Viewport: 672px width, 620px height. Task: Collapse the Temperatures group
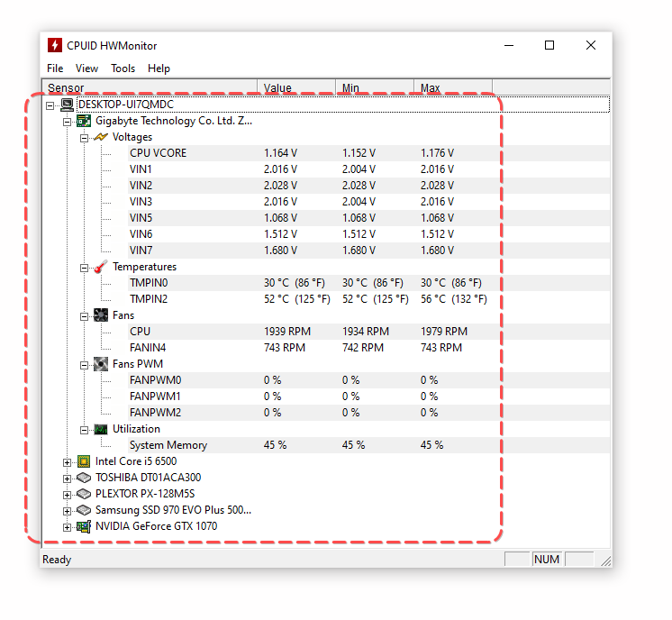[x=84, y=268]
